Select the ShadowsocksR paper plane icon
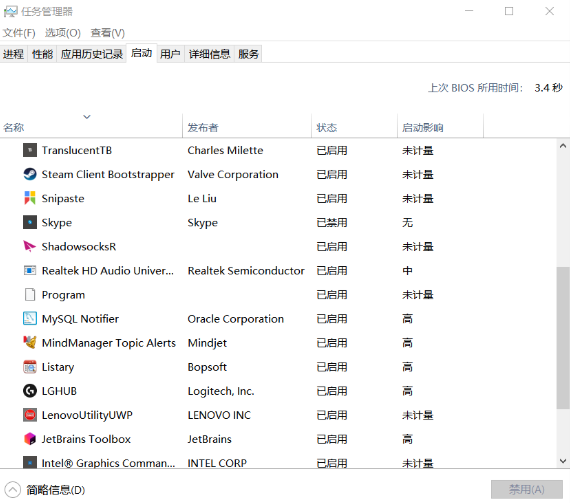Screen dimensions: 570x503 (30, 246)
